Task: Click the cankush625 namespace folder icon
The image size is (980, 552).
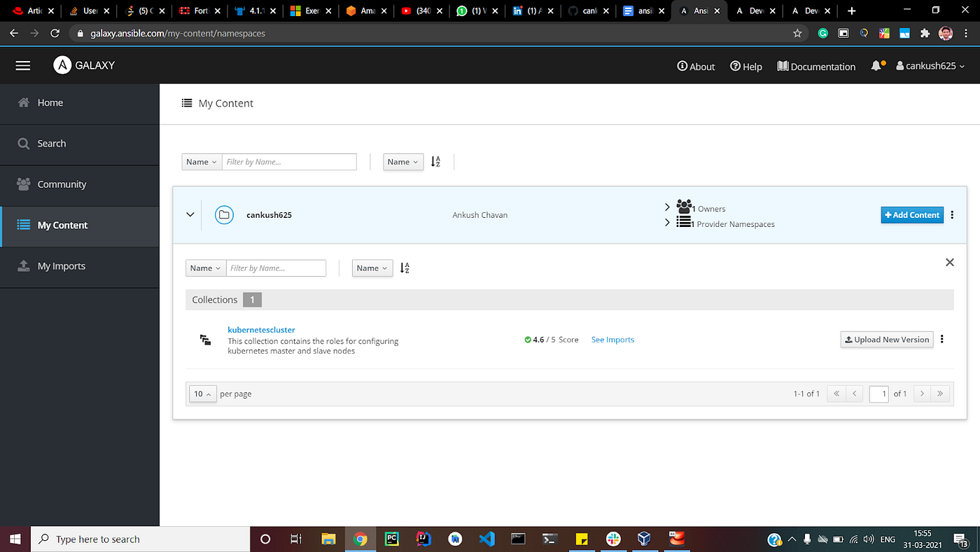Action: point(224,214)
